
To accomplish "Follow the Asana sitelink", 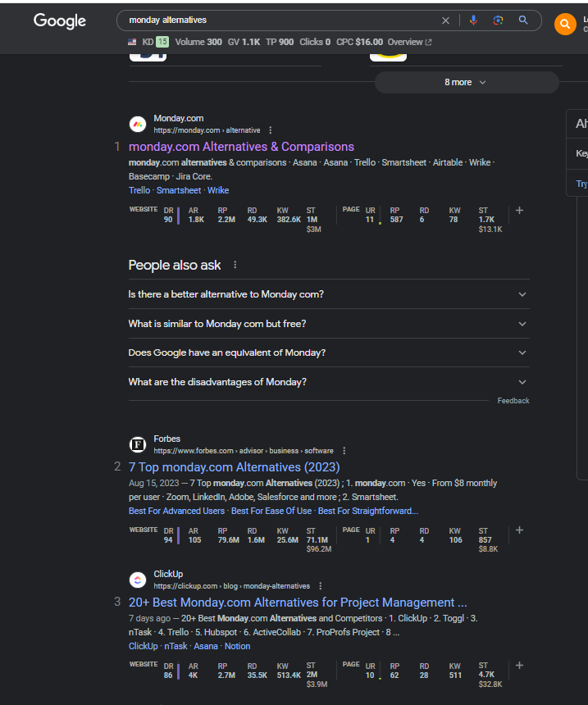I will pyautogui.click(x=206, y=646).
